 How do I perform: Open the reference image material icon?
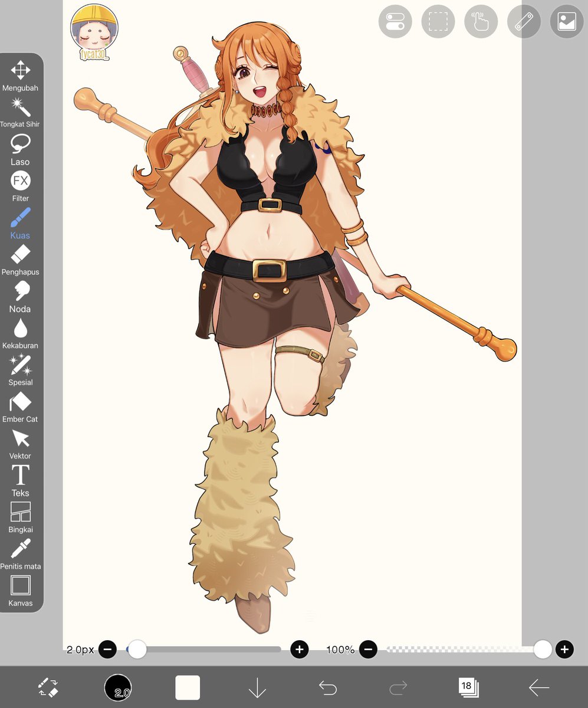click(567, 21)
